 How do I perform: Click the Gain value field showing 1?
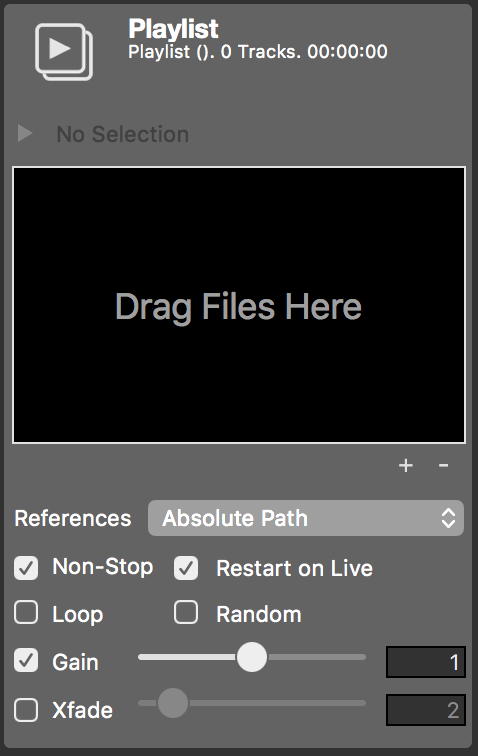tap(426, 662)
